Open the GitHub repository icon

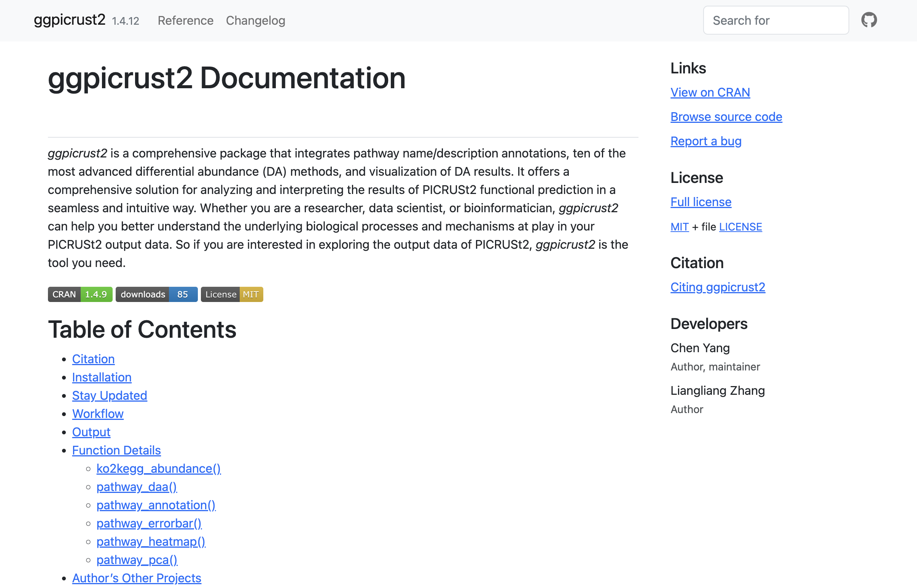(x=869, y=20)
